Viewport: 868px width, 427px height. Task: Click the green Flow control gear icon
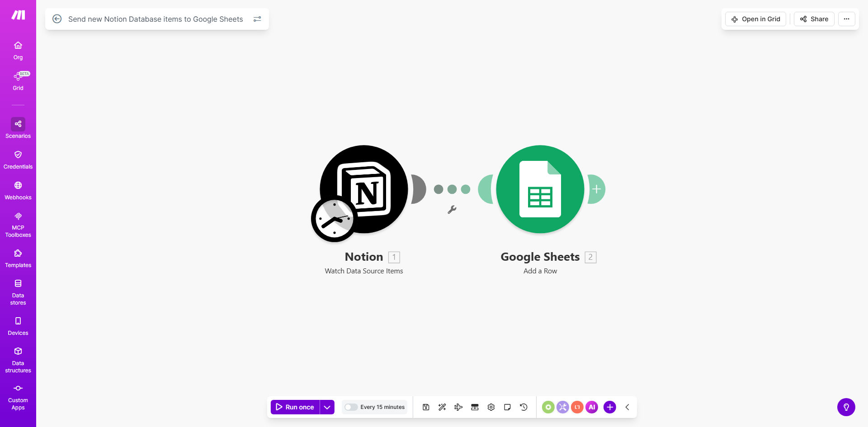coord(548,407)
